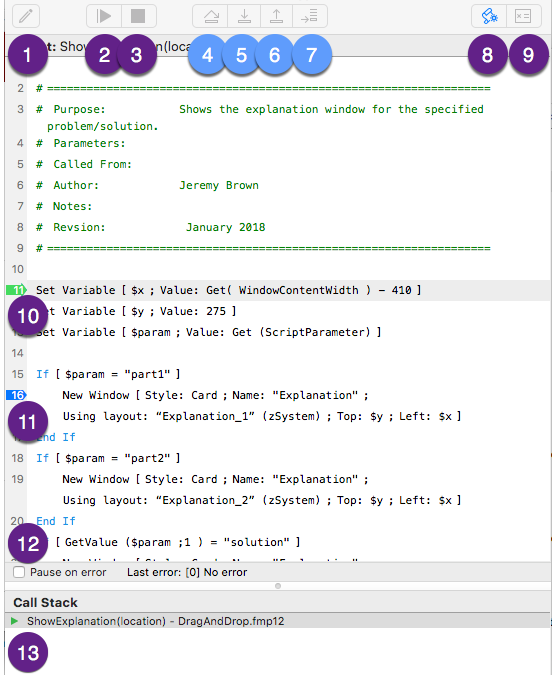Screen dimensions: 552x675
Task: Click the Set Next Step icon
Action: [x=310, y=16]
